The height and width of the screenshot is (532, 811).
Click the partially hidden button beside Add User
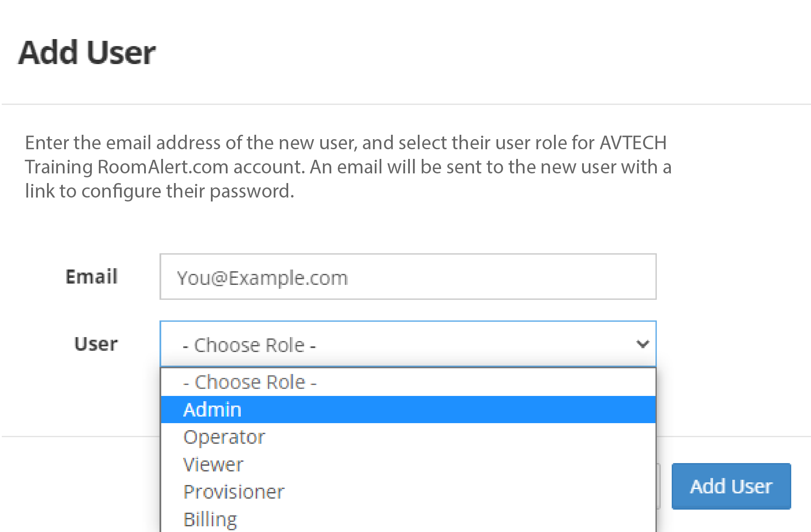click(658, 486)
